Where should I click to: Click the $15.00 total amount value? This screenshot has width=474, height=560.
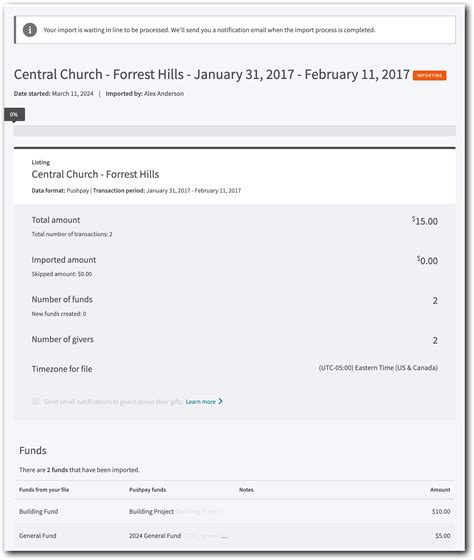425,221
